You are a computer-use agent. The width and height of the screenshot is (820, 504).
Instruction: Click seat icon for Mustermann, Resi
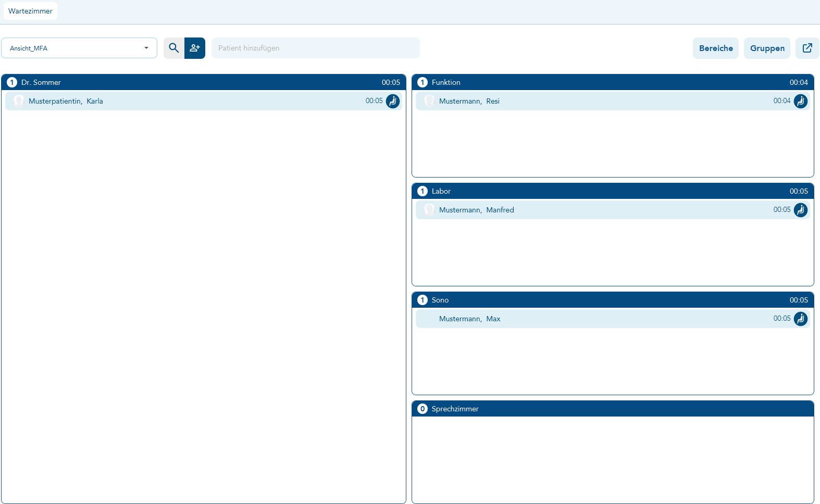point(801,101)
